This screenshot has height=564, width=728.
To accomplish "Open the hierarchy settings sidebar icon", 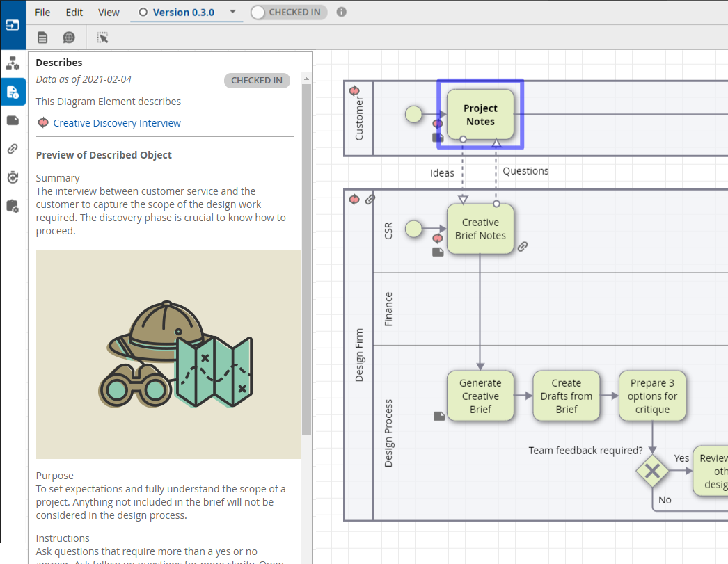I will coord(13,63).
